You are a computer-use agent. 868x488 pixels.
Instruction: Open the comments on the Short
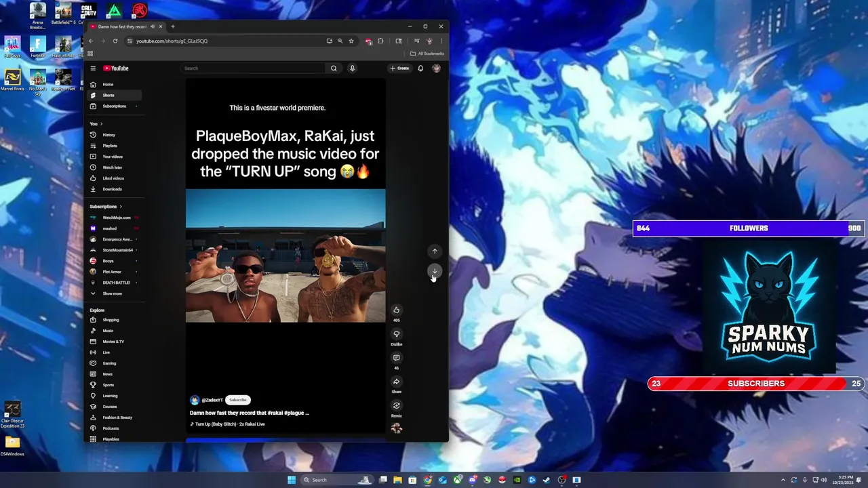(397, 358)
